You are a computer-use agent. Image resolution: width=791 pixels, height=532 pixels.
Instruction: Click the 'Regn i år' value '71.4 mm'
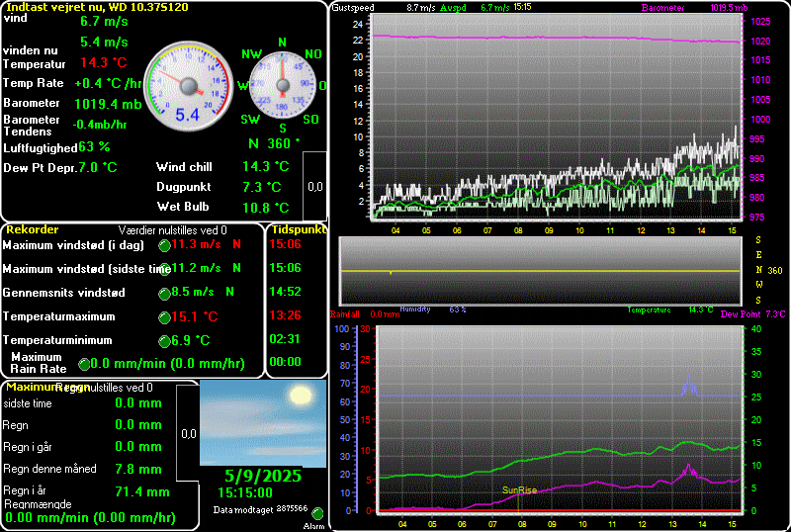click(x=142, y=491)
